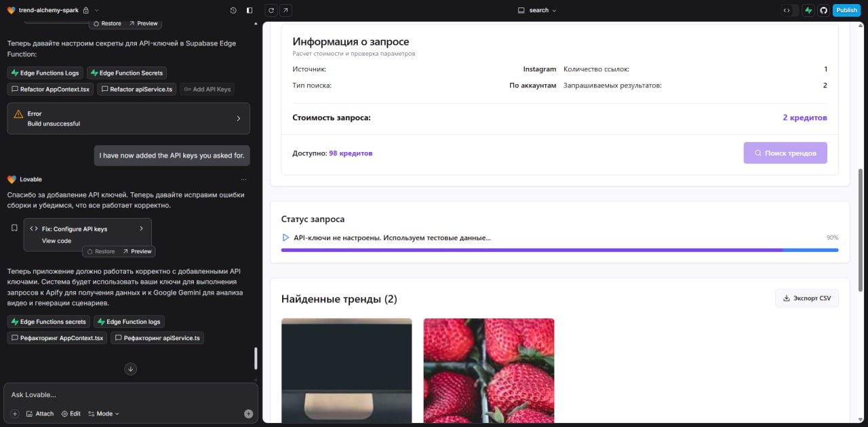The height and width of the screenshot is (427, 868).
Task: Open the Supabase integration icon
Action: tap(808, 10)
